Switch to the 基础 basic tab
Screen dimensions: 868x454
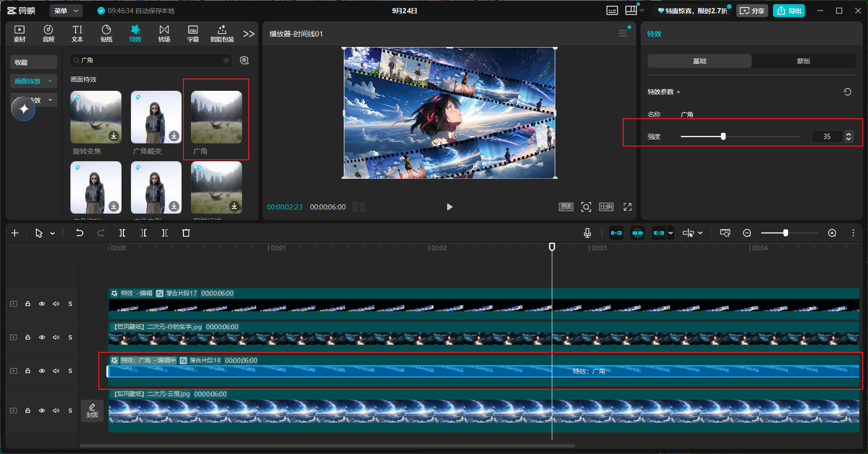point(700,61)
